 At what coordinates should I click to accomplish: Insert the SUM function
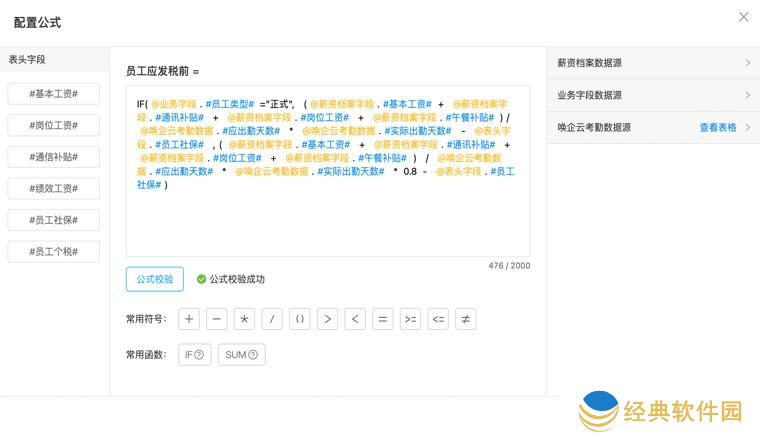coord(241,354)
